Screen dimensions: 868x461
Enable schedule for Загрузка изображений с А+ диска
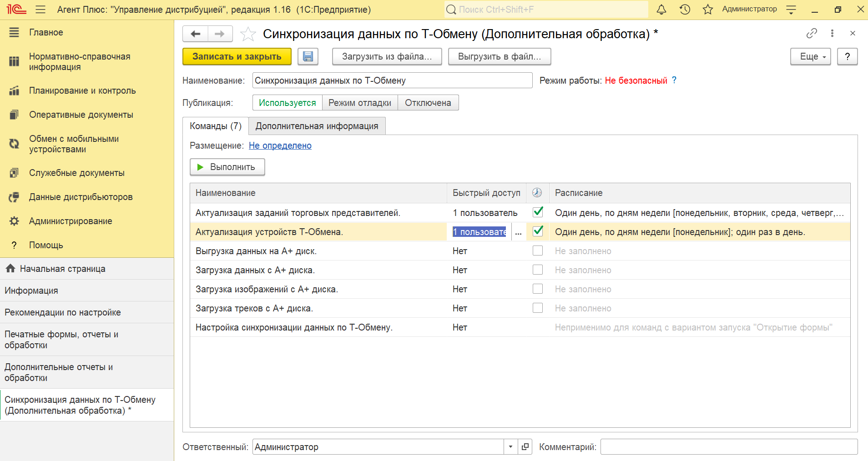(x=538, y=289)
